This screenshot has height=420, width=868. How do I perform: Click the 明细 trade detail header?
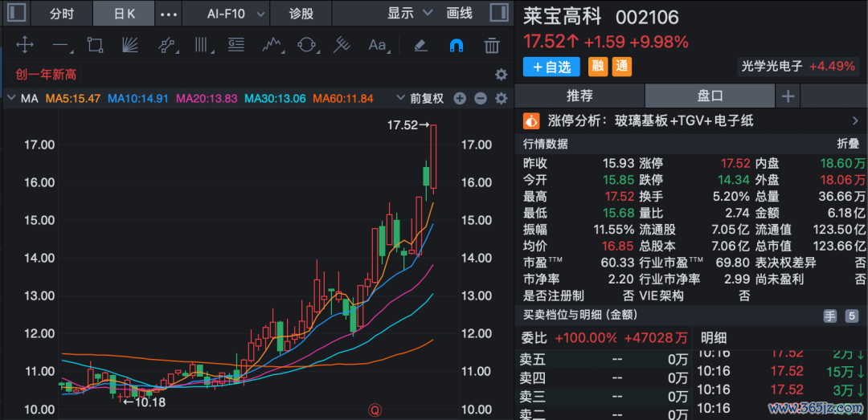[x=714, y=337]
